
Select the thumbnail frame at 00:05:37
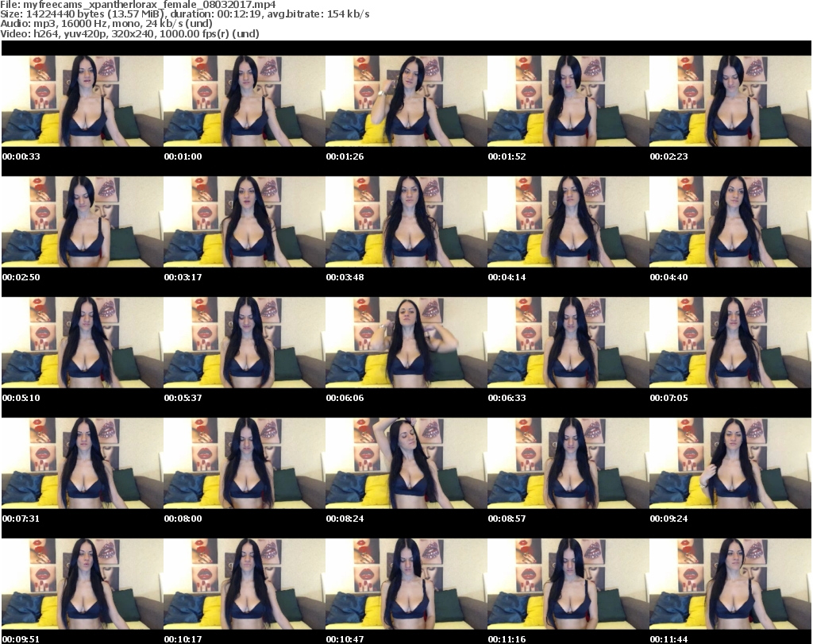(245, 343)
